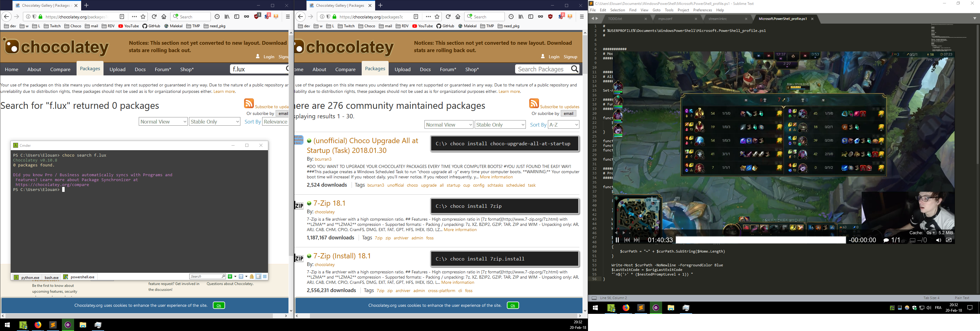The image size is (980, 331).
Task: Open the Normal View dropdown on the f.lux search page
Action: [x=163, y=121]
